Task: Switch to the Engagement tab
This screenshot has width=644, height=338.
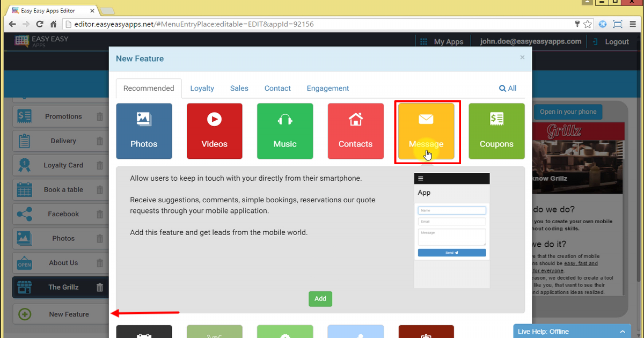Action: 327,89
